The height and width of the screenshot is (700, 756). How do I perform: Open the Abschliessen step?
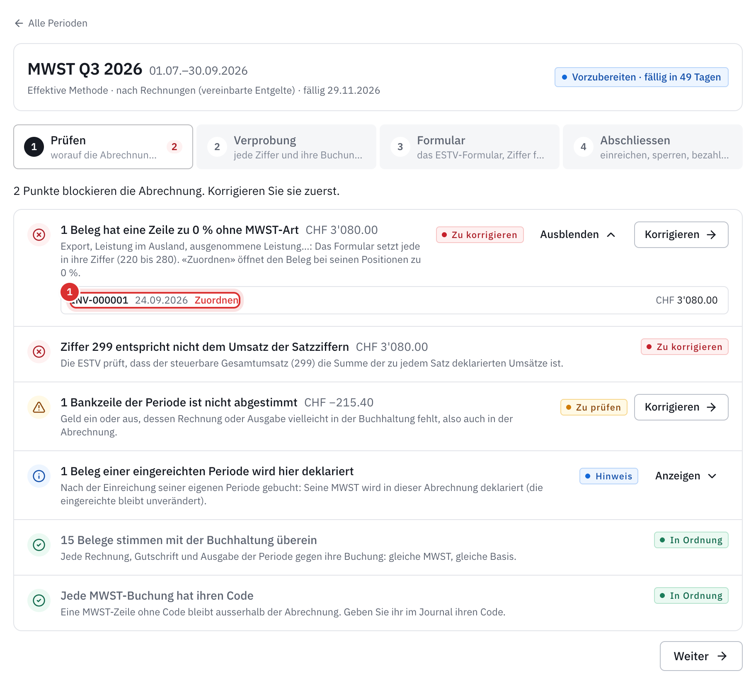coord(653,147)
